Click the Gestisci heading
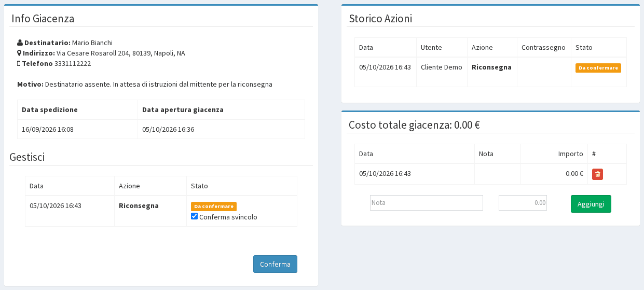644x290 pixels. pos(27,157)
